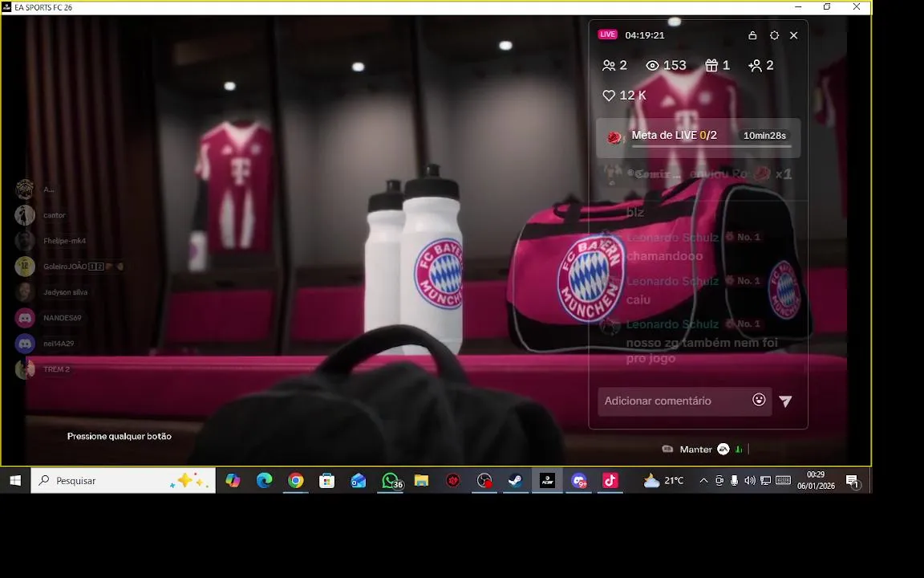Click the 'Adicionar comentário' comment field

click(x=685, y=401)
